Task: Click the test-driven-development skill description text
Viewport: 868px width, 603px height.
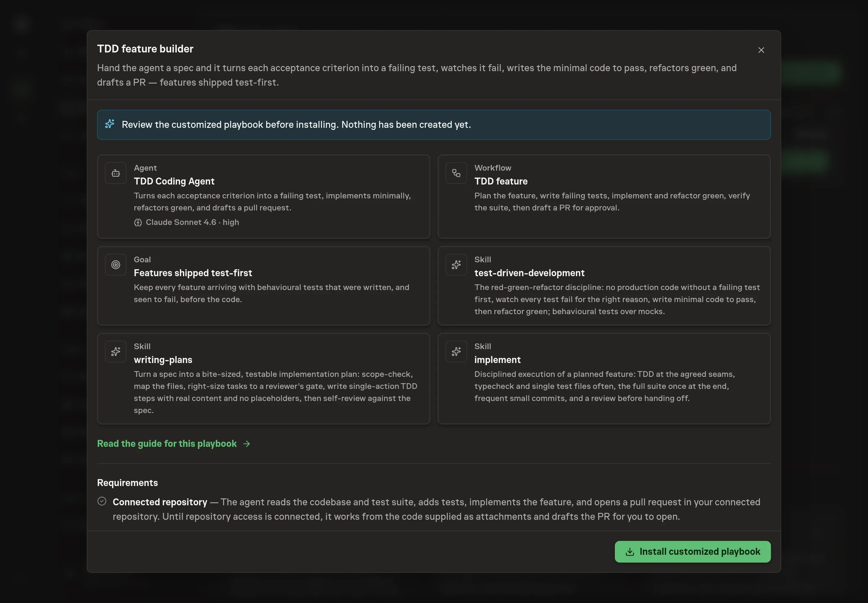Action: pos(617,299)
